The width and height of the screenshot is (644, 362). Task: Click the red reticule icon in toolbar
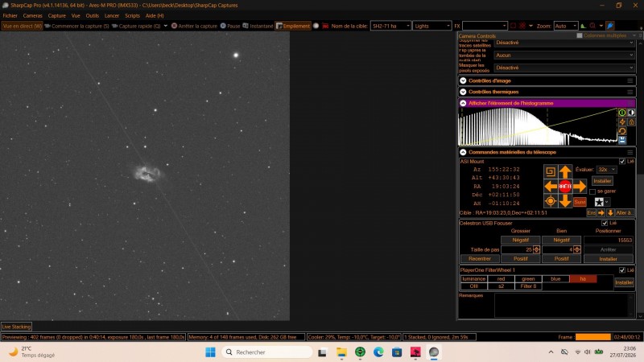click(522, 26)
